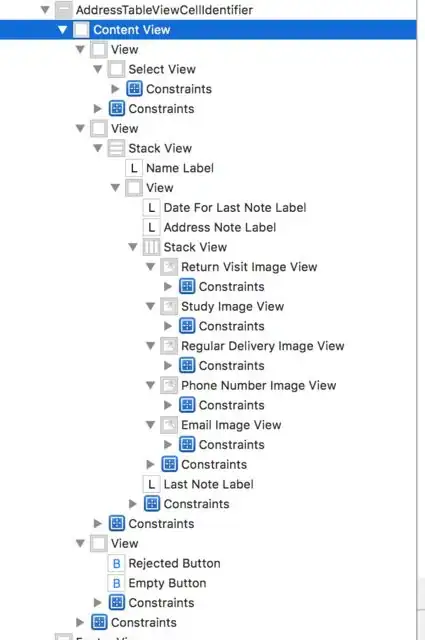Collapse the Content View disclosure triangle
The width and height of the screenshot is (425, 640).
[x=62, y=30]
